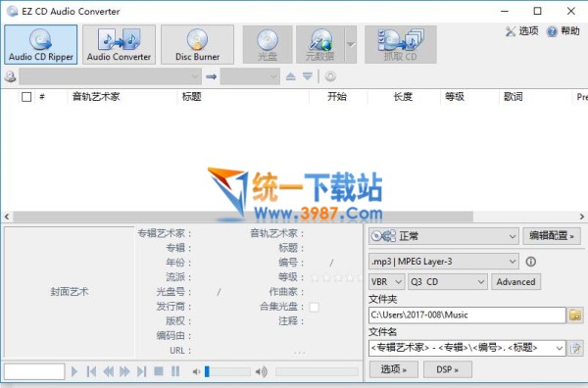This screenshot has width=588, height=388.
Task: Switch to the Audio Converter tab
Action: click(119, 45)
